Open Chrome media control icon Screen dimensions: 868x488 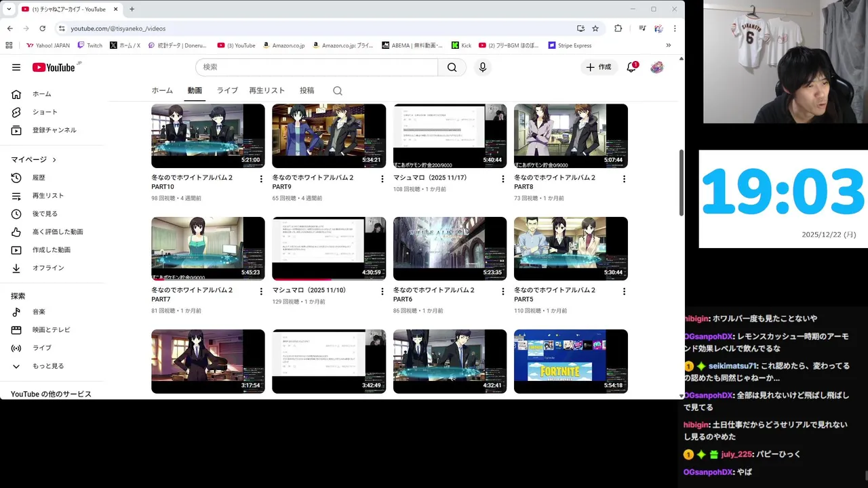[x=642, y=28]
